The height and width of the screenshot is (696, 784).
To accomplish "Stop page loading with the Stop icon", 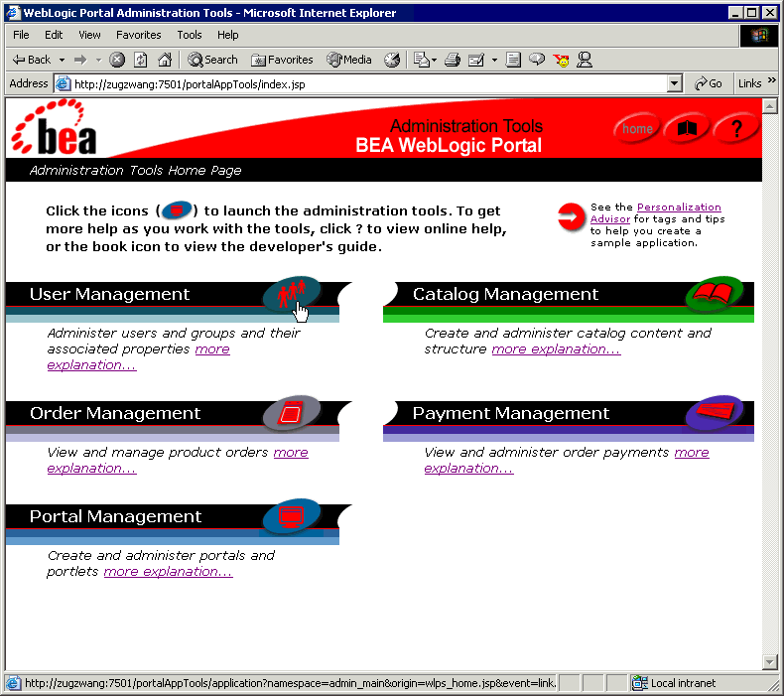I will pyautogui.click(x=117, y=60).
